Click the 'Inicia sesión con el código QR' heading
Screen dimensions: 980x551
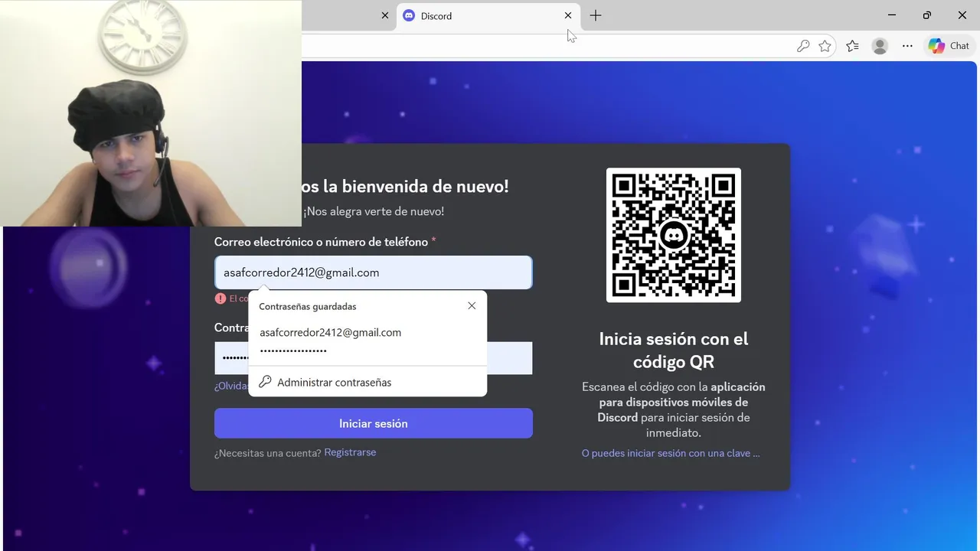(x=674, y=350)
